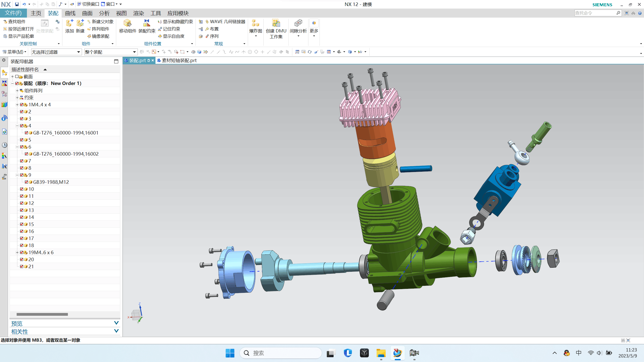Open the Assembly Navigator sidebar tab icon
The height and width of the screenshot is (362, 644).
point(4,73)
